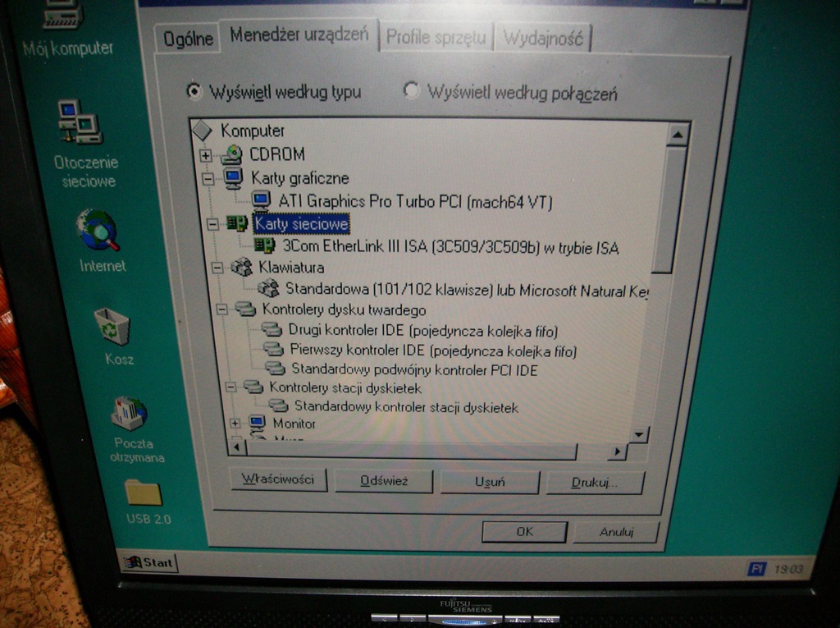This screenshot has width=840, height=628.
Task: Select the Monitor category icon
Action: pyautogui.click(x=258, y=423)
